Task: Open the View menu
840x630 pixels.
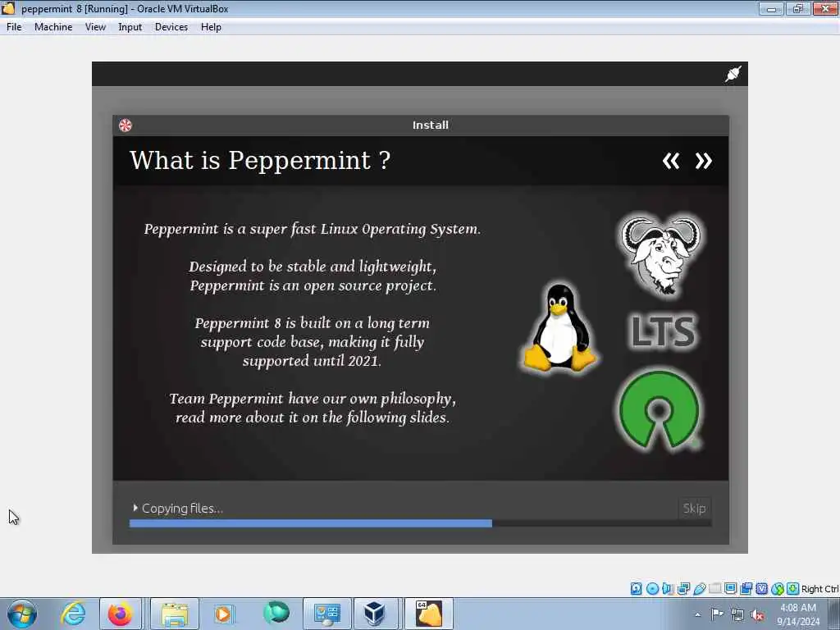Action: click(95, 27)
